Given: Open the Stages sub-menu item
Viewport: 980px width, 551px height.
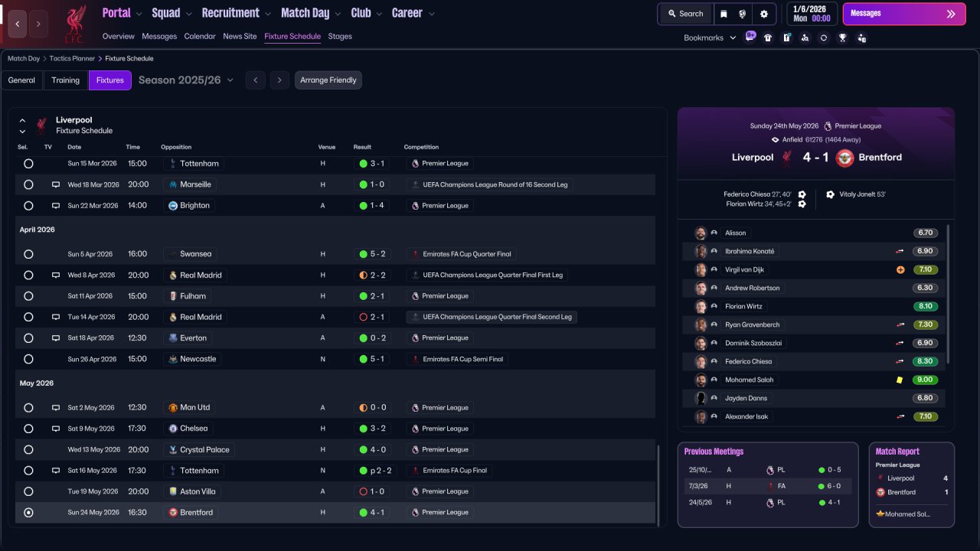Looking at the screenshot, I should click(340, 37).
